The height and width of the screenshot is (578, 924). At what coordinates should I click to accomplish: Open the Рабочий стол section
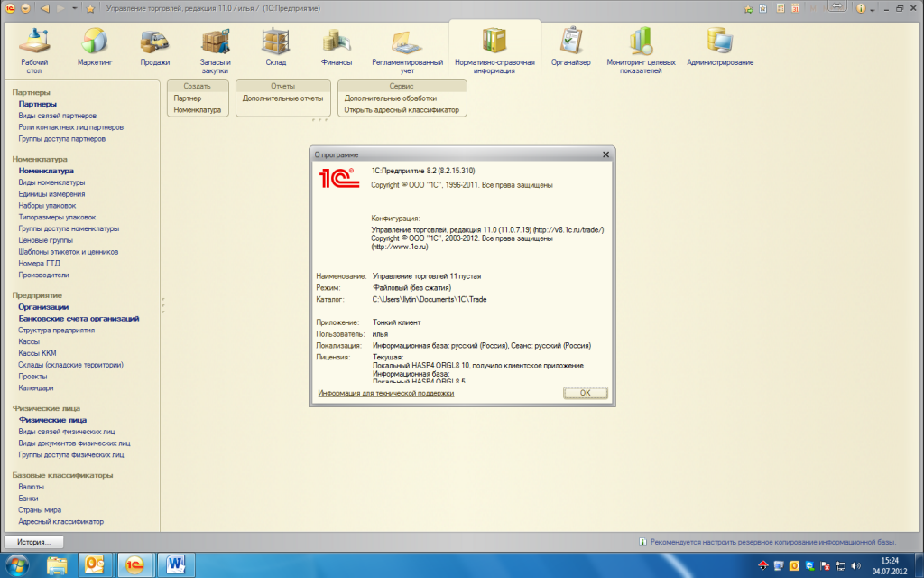click(34, 51)
